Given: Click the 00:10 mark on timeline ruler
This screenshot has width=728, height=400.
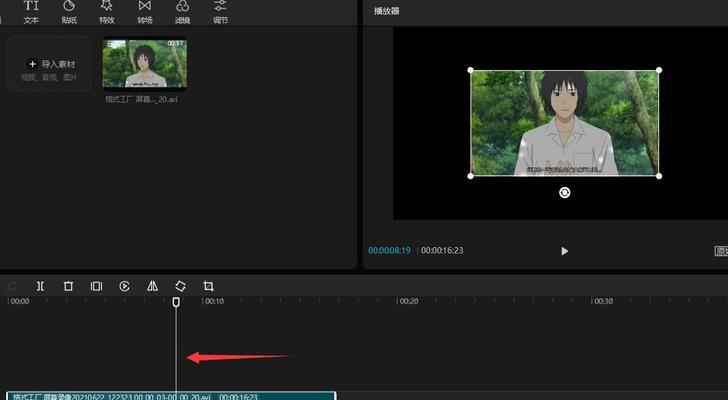Looking at the screenshot, I should (214, 301).
